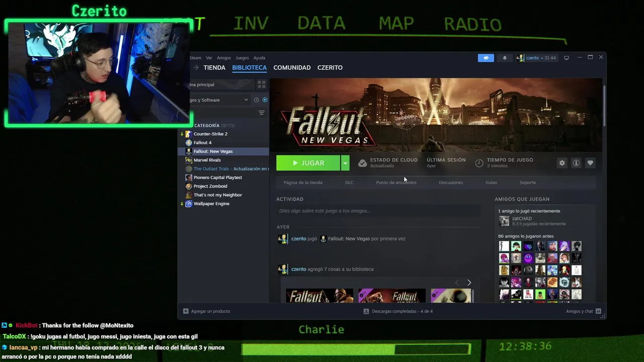Click Agregar un producto

(207, 311)
